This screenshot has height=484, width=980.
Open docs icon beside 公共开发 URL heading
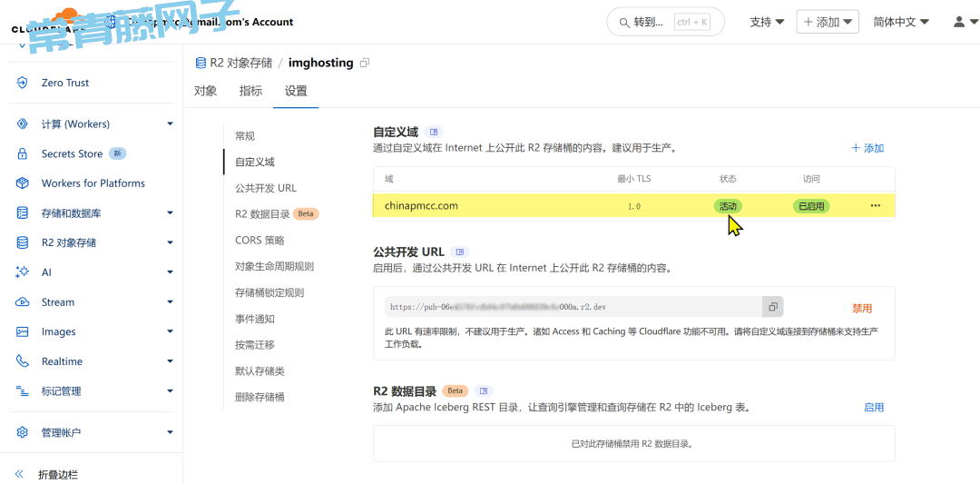(x=460, y=252)
